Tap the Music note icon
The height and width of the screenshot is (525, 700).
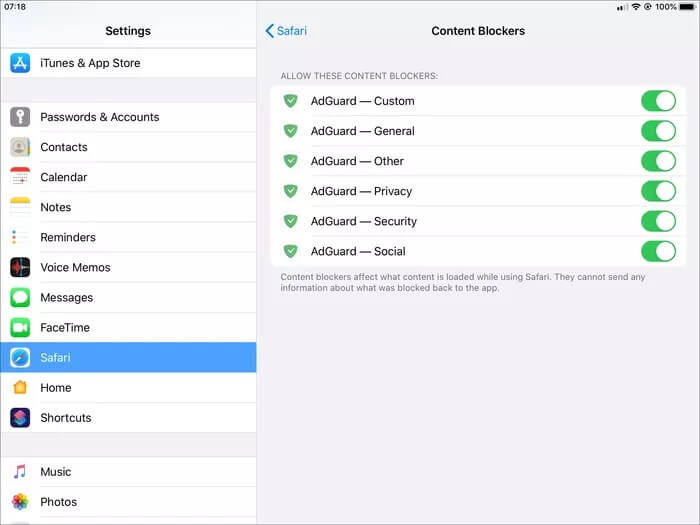coord(20,472)
